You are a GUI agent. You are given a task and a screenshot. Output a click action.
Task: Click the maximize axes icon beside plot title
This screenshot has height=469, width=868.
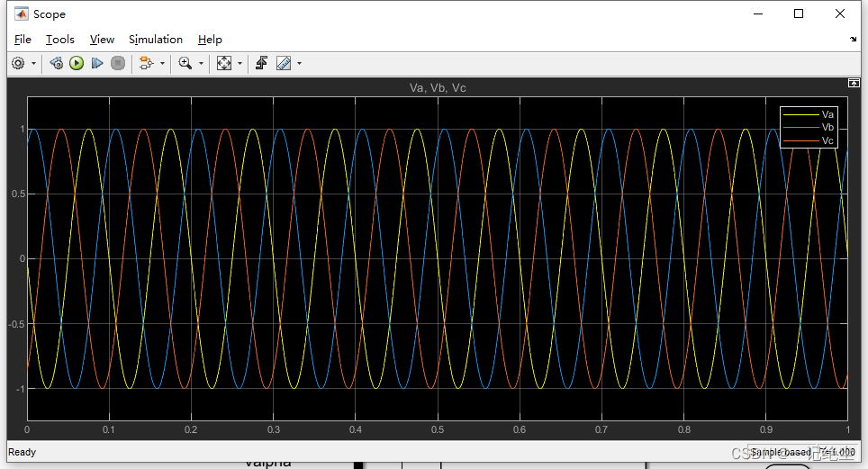pyautogui.click(x=854, y=83)
